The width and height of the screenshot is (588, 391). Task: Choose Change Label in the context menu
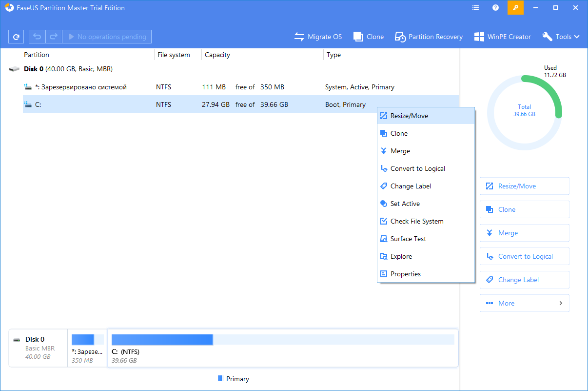[x=426, y=186]
